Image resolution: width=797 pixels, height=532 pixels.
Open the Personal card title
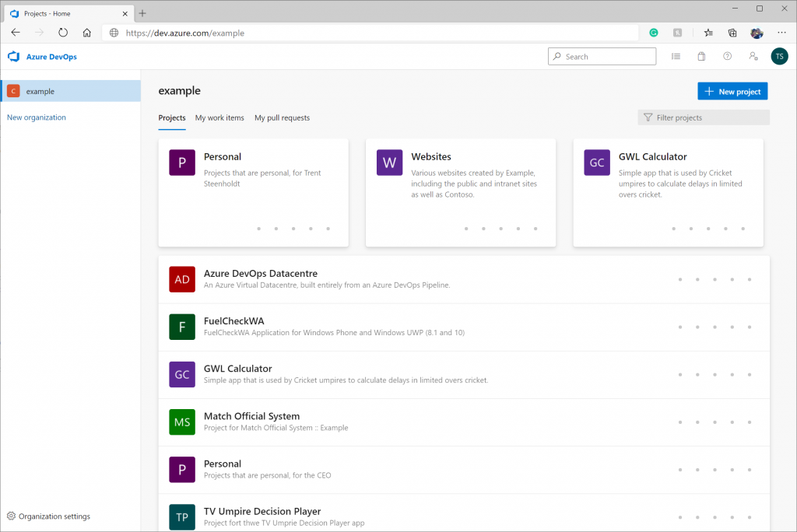click(223, 156)
